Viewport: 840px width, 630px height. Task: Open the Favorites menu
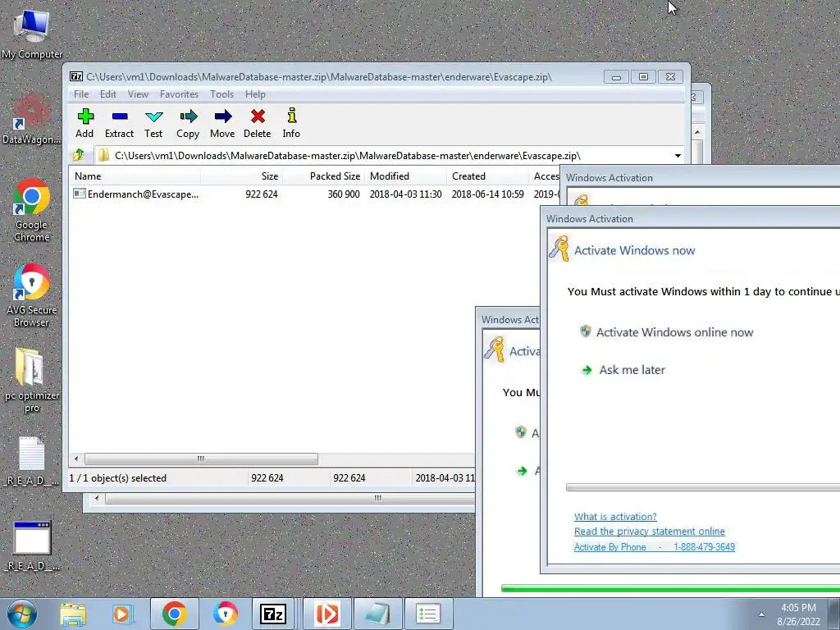(x=179, y=94)
